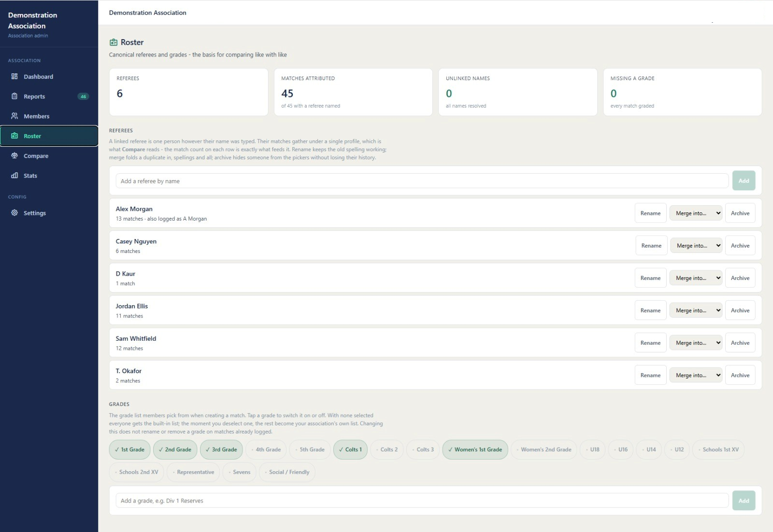The image size is (773, 532).
Task: Expand Merge into for D Kaur
Action: [696, 278]
